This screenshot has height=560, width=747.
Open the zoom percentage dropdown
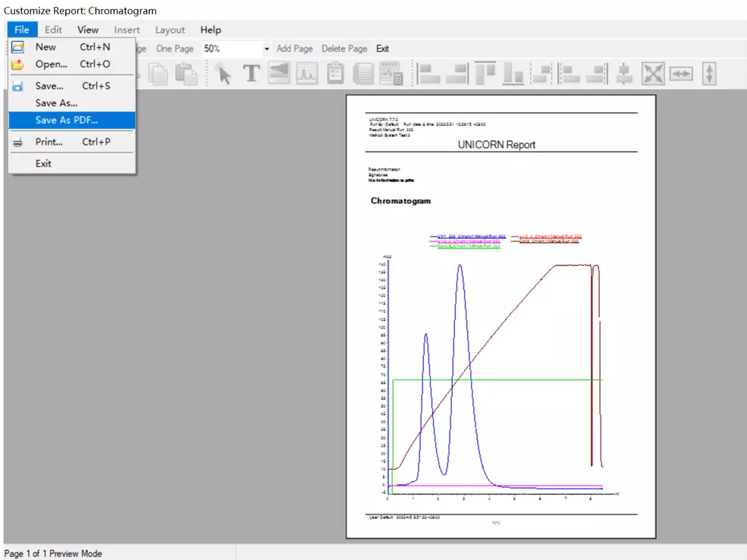pos(266,49)
